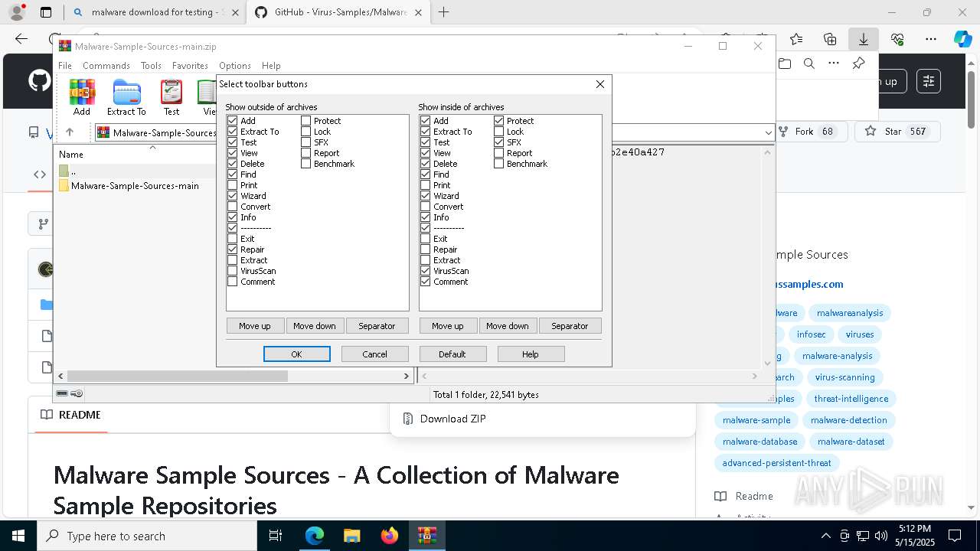Viewport: 980px width, 551px height.
Task: Click the WinRAR file list horizontal scrollbar
Action: 177,376
